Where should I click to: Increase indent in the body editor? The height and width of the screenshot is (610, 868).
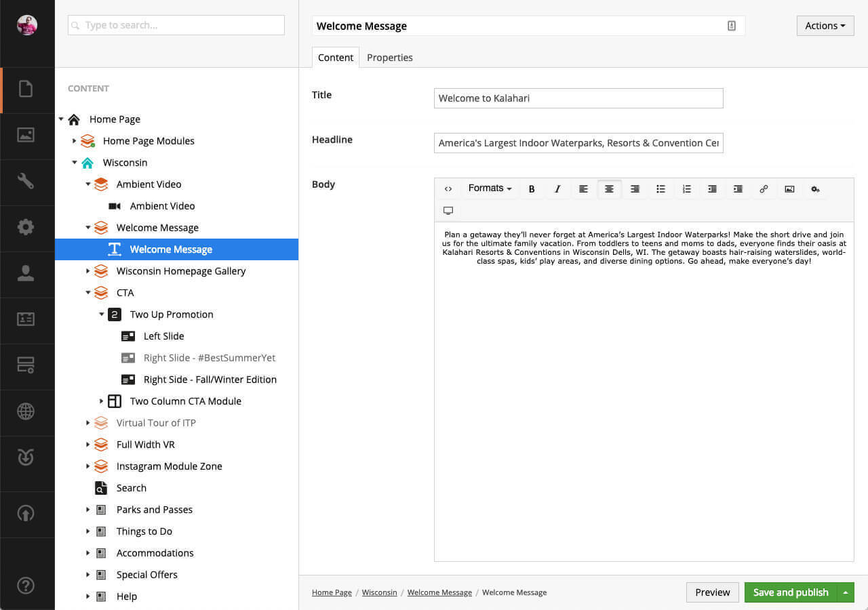tap(738, 189)
